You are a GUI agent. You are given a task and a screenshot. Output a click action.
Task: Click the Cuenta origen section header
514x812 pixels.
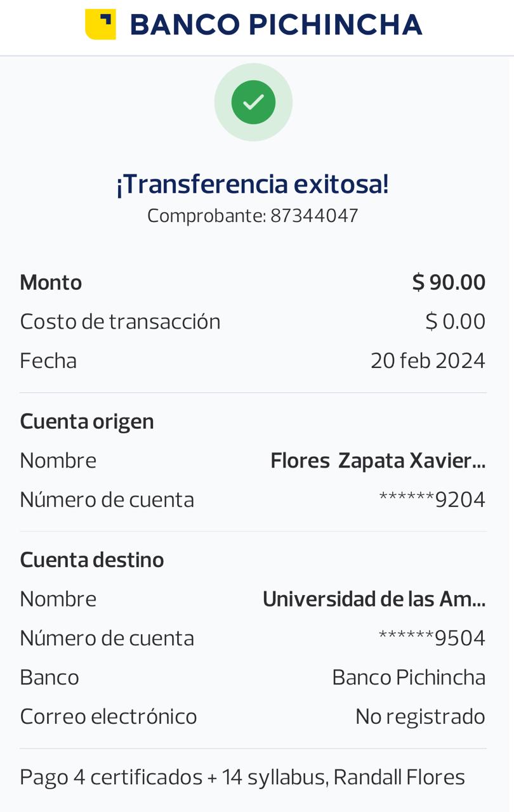87,421
